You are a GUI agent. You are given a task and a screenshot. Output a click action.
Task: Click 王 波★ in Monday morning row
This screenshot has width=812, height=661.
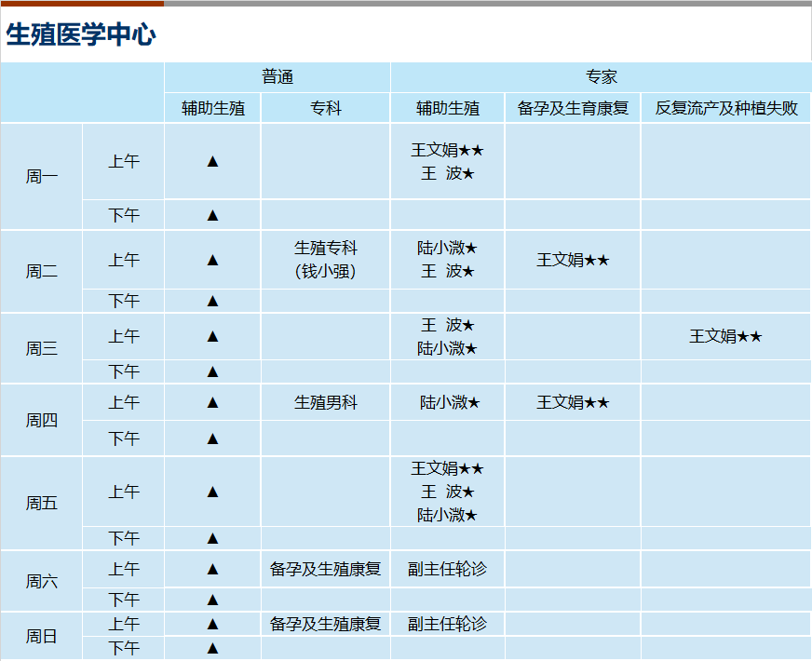pos(447,173)
